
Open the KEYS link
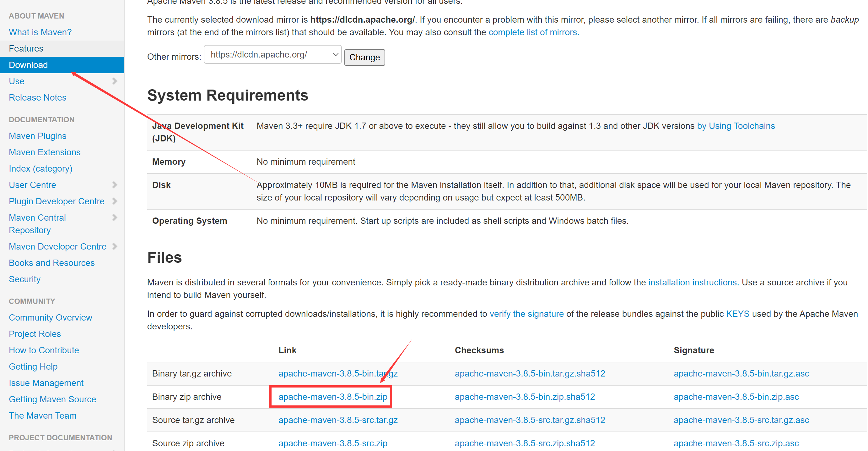click(x=737, y=314)
